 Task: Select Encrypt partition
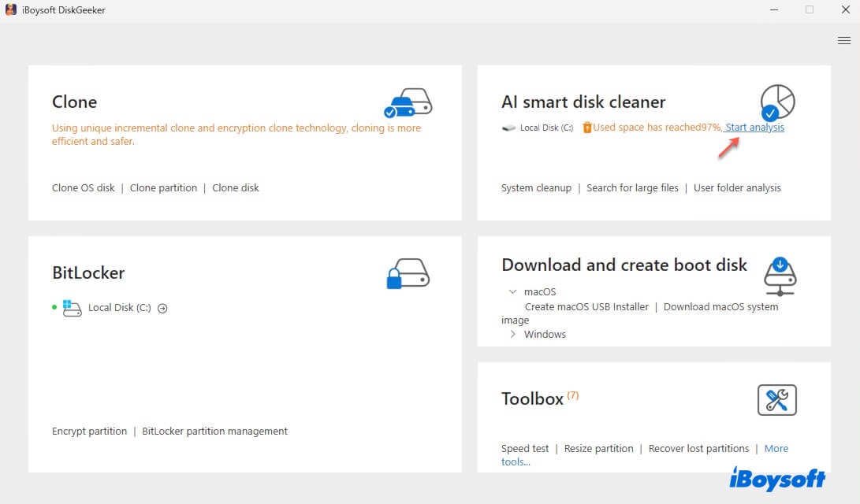pyautogui.click(x=89, y=431)
